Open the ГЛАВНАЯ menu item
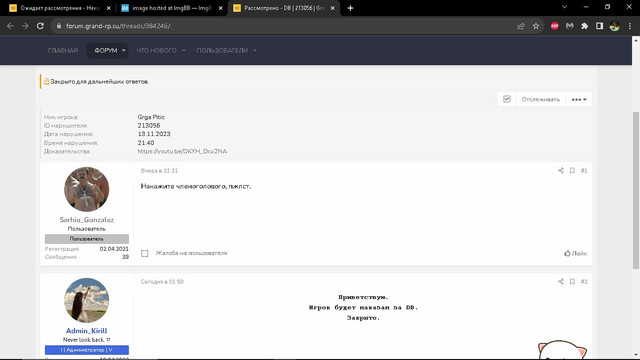 [x=63, y=51]
